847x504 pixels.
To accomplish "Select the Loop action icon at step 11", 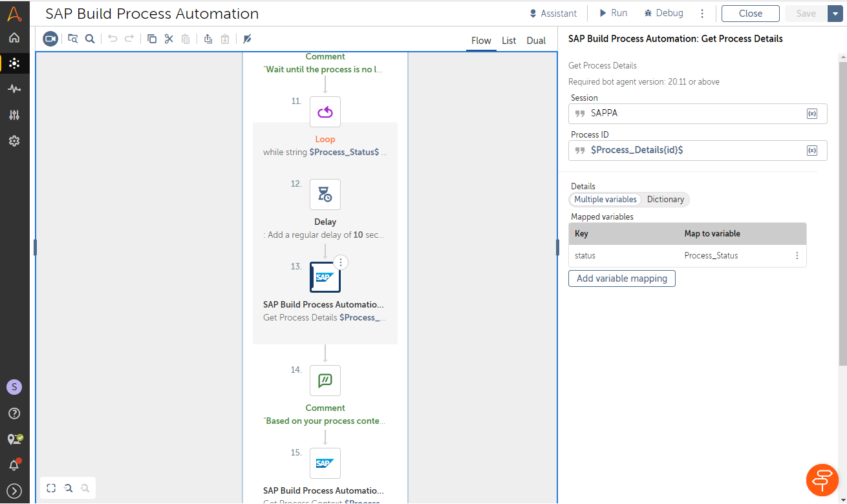I will tap(325, 112).
